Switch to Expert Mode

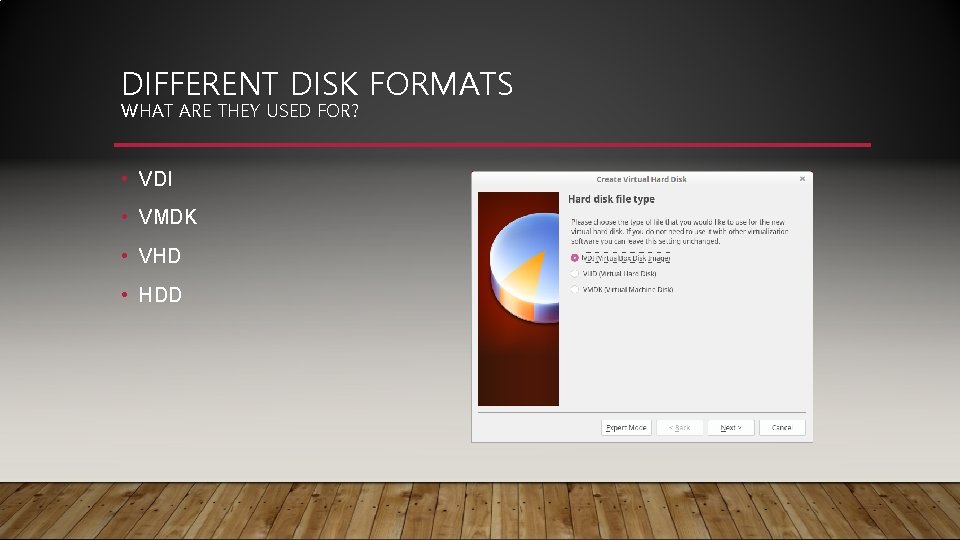[626, 427]
